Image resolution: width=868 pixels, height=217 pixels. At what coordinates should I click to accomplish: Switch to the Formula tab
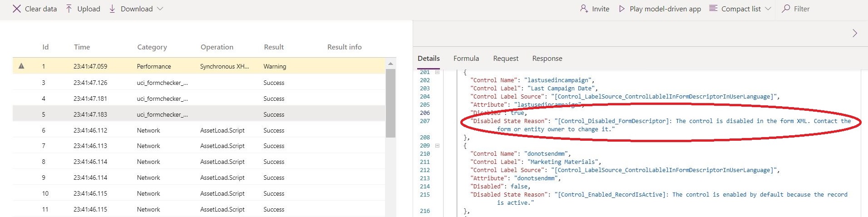[466, 59]
